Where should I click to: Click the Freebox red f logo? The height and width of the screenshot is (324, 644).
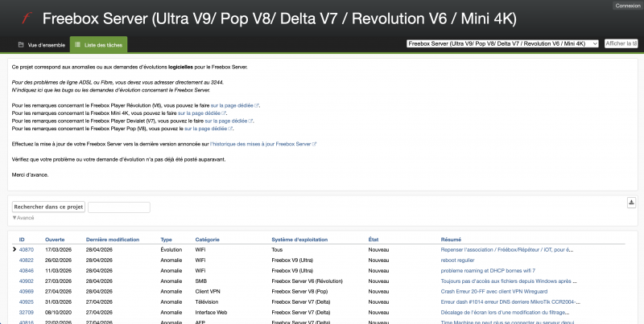click(27, 18)
